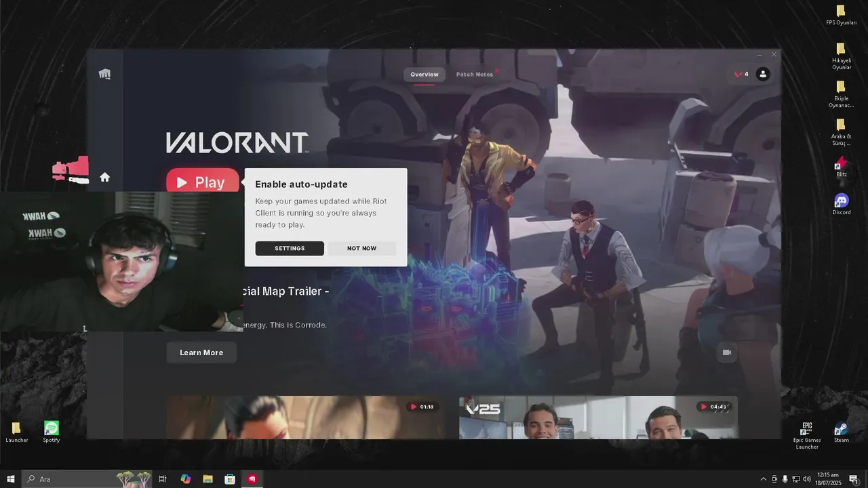This screenshot has height=488, width=868.
Task: Open the FPS Oyunları desktop folder
Action: tap(841, 15)
